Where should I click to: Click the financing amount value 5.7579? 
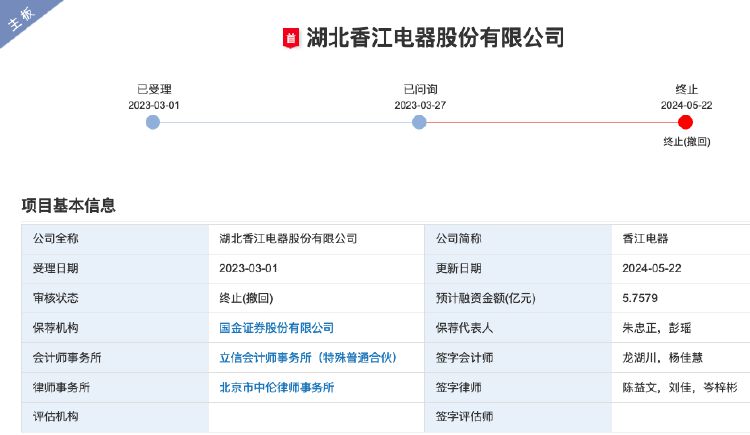point(640,298)
